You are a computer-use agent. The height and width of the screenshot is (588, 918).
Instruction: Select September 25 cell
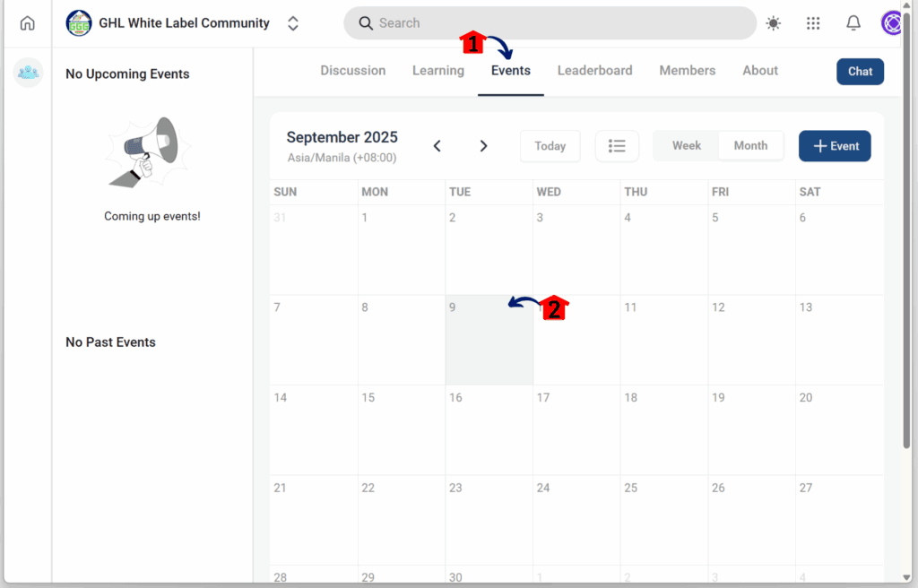point(664,520)
